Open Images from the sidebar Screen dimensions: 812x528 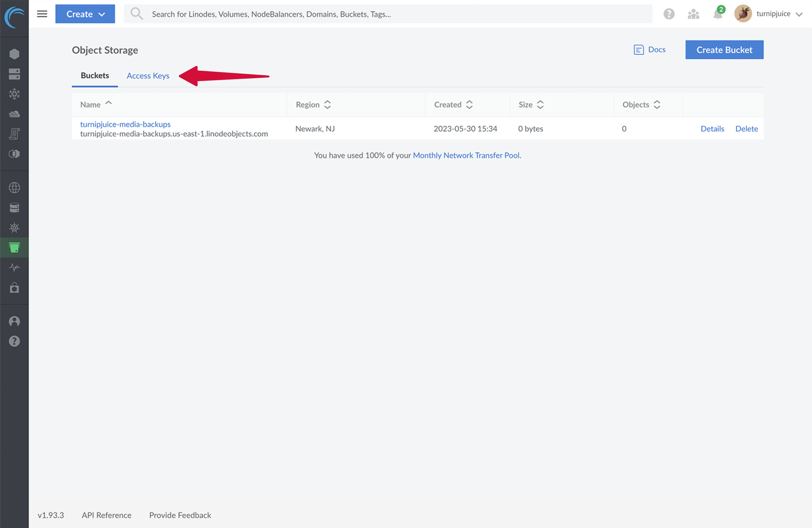14,154
